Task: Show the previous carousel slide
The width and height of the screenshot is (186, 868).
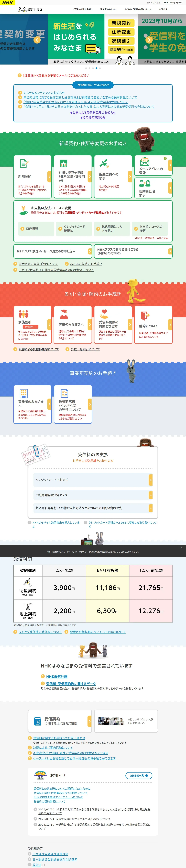Action: 37,40
